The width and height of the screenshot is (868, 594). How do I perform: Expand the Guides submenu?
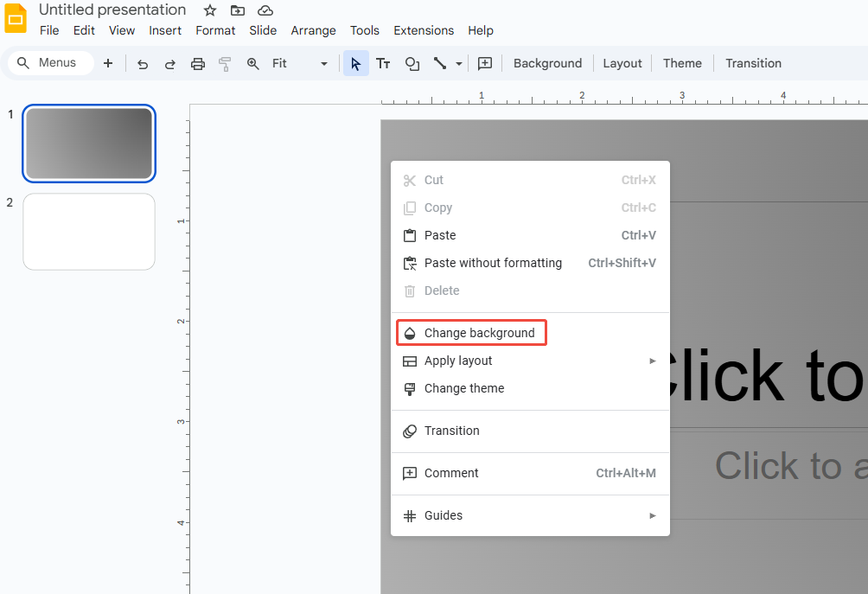[444, 515]
